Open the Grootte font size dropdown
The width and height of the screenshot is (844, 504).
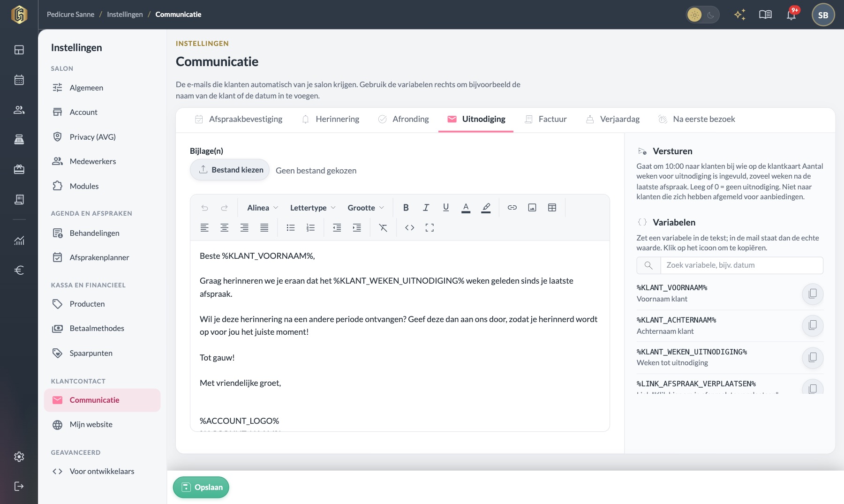pos(366,208)
